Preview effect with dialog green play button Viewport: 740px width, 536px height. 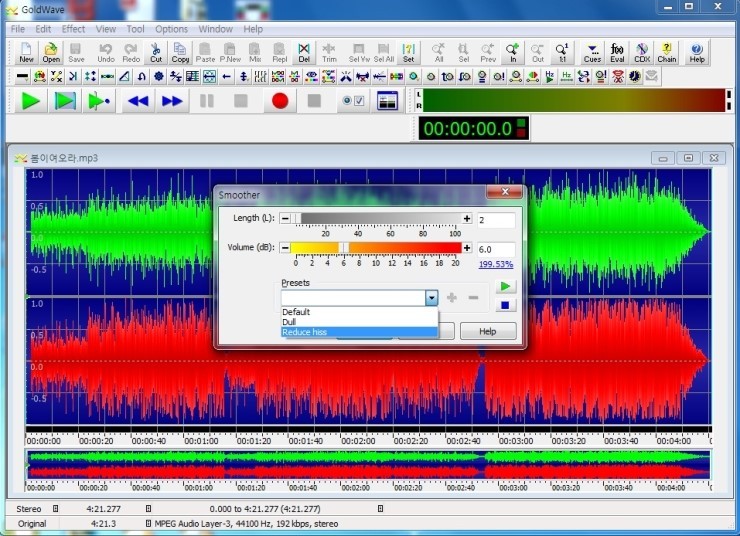click(x=505, y=286)
